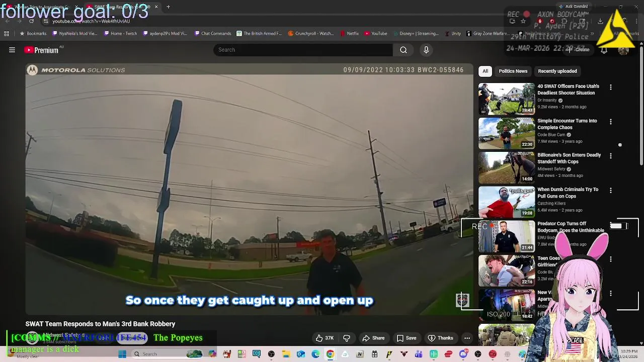Open options for Billionaire's Son video
The width and height of the screenshot is (644, 362).
coord(611,156)
